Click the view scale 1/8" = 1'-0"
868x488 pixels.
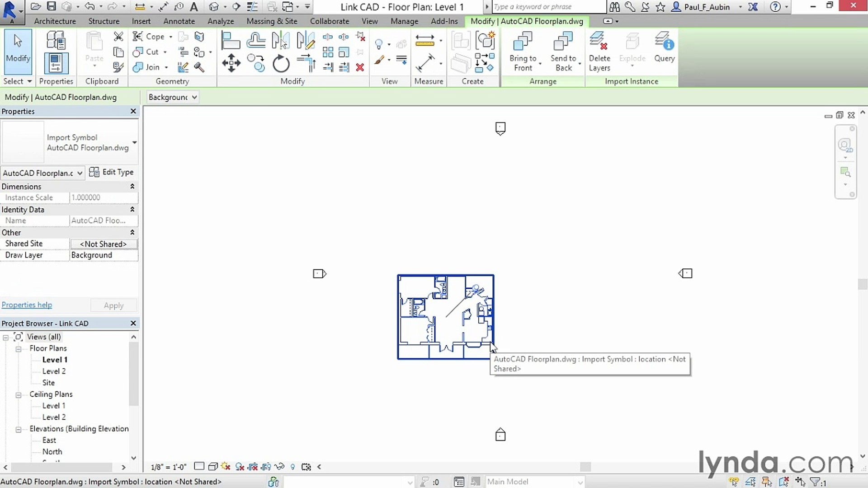pyautogui.click(x=168, y=467)
